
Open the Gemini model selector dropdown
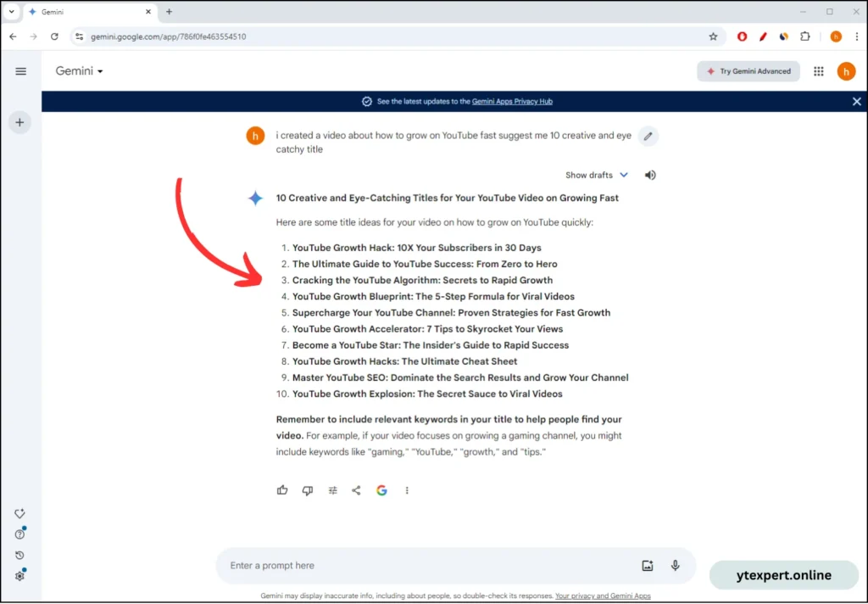click(80, 71)
